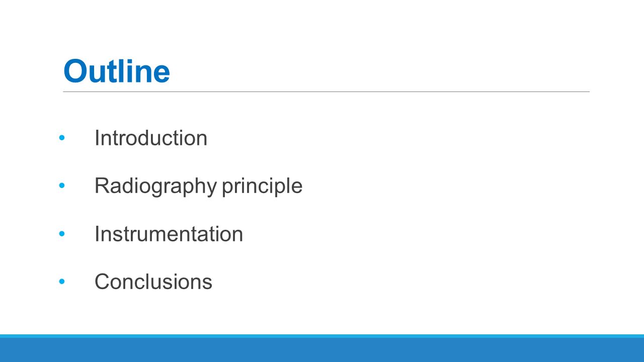Select the "Introduction" bullet text
Viewport: 644px width, 362px height.
click(151, 138)
